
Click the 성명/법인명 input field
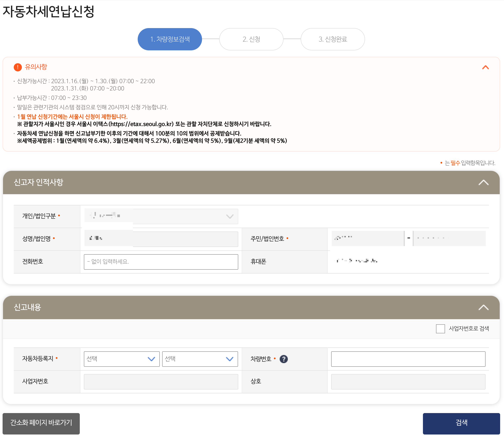coord(161,239)
